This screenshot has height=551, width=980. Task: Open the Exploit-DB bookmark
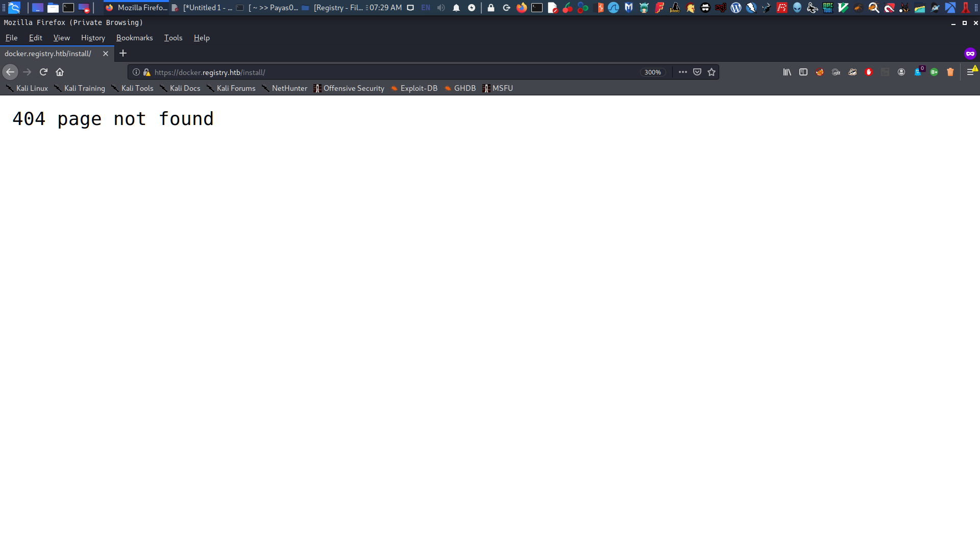pyautogui.click(x=414, y=88)
